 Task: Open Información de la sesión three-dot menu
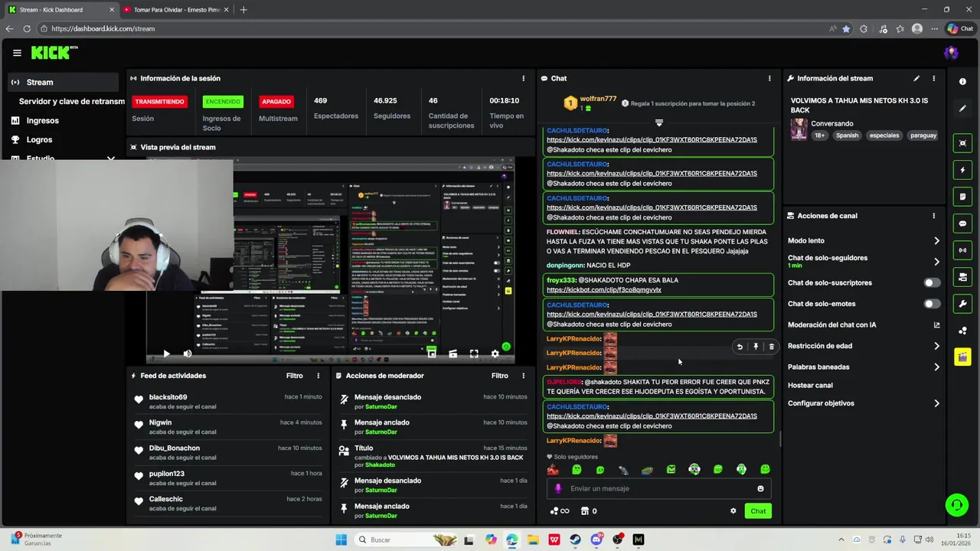click(524, 78)
